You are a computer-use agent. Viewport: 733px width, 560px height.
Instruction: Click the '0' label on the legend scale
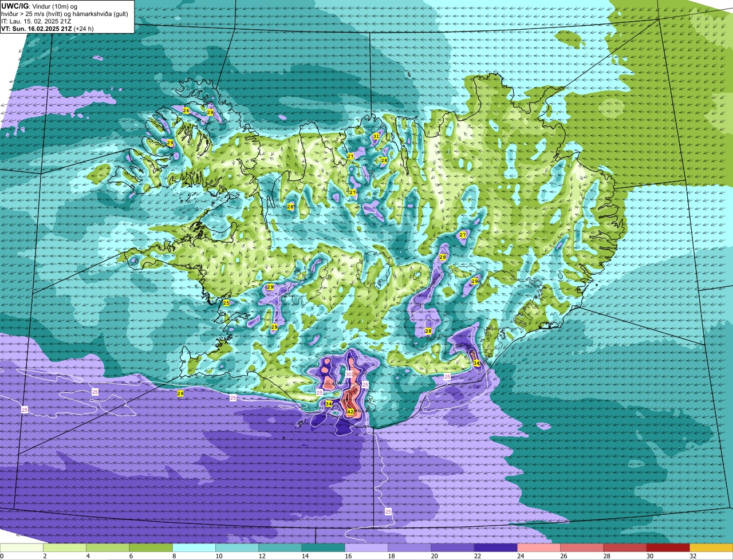[2, 556]
